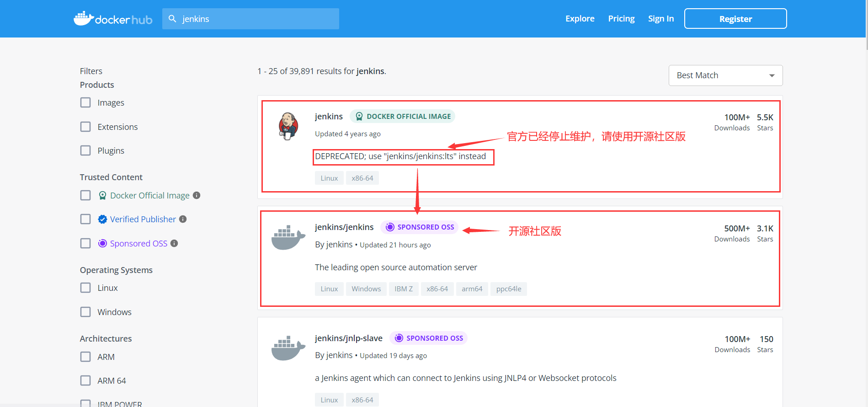Tick the Extensions checkbox
The height and width of the screenshot is (407, 868).
click(x=85, y=127)
